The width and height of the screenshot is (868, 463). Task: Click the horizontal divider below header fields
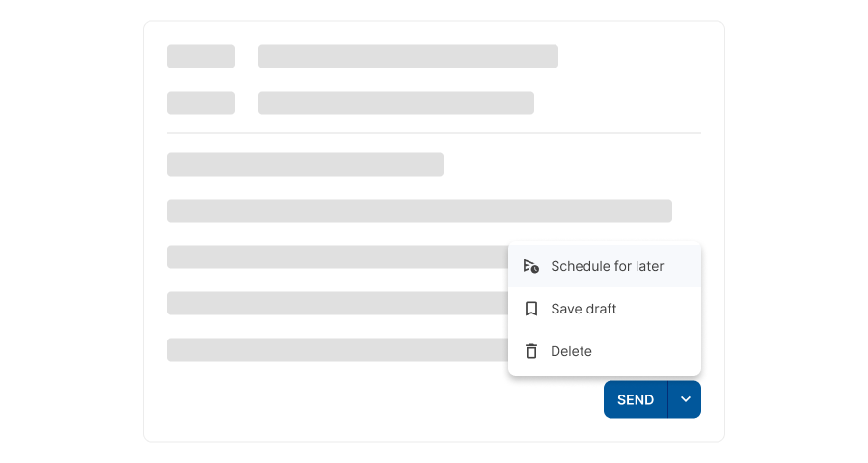pos(433,132)
